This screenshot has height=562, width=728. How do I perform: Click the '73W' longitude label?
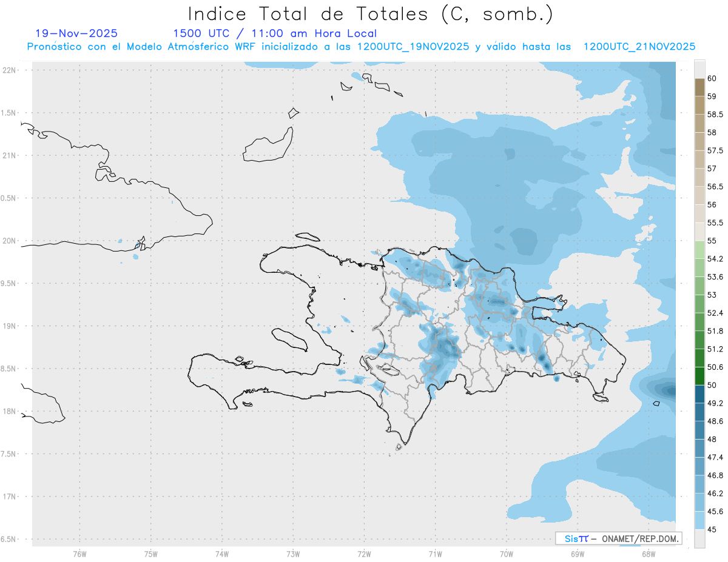point(293,554)
